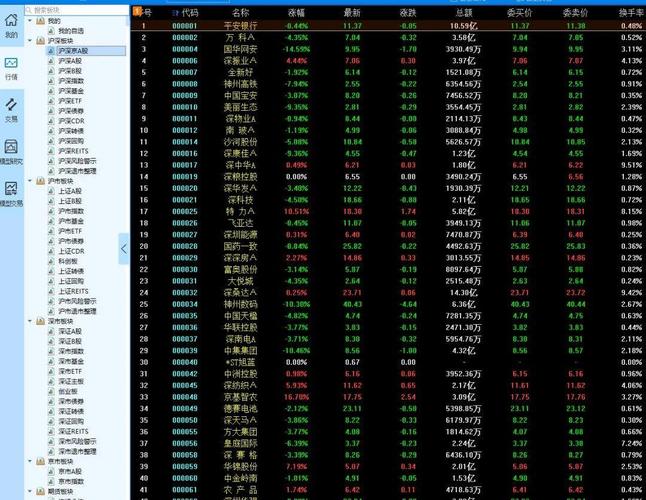Sort the table by the 总额 column

464,13
